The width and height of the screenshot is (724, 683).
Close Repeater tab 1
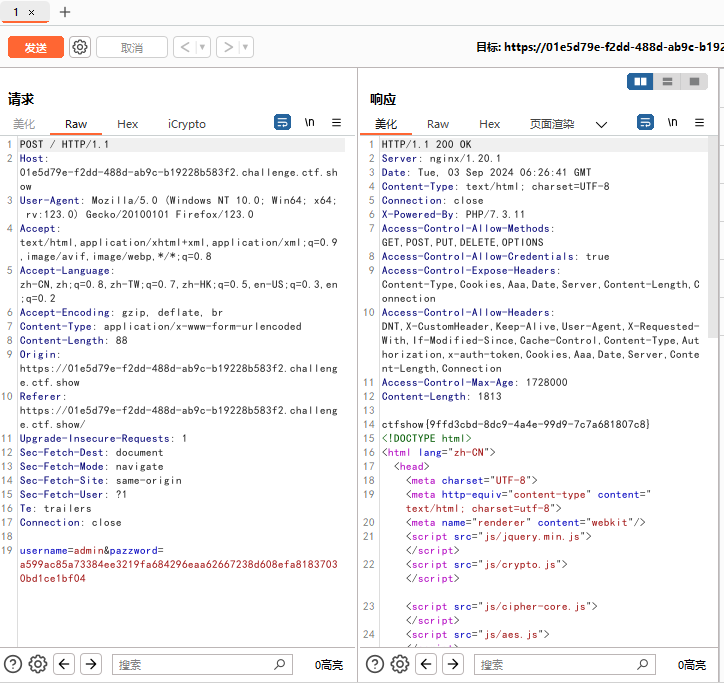point(31,12)
